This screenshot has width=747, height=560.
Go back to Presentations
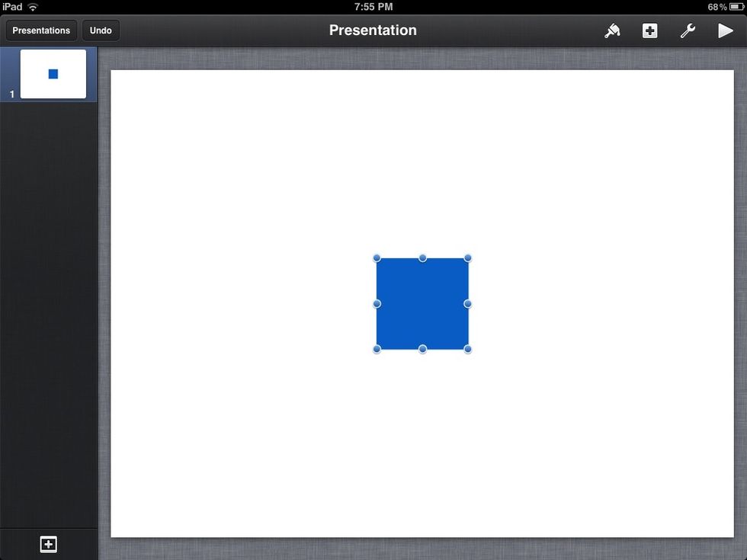(x=41, y=30)
